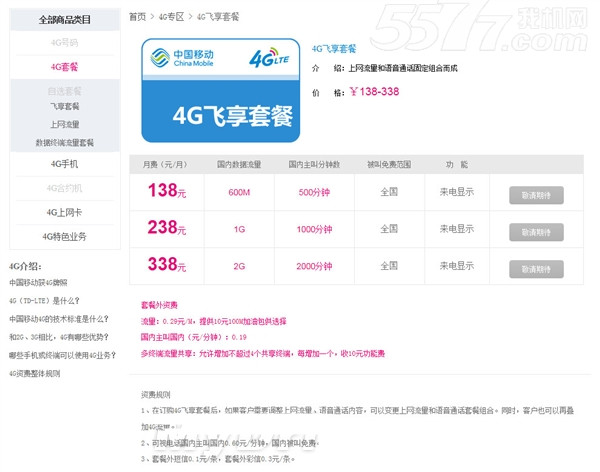Click the 敬请期待 button for 138元 plan
The width and height of the screenshot is (600, 472).
[536, 195]
